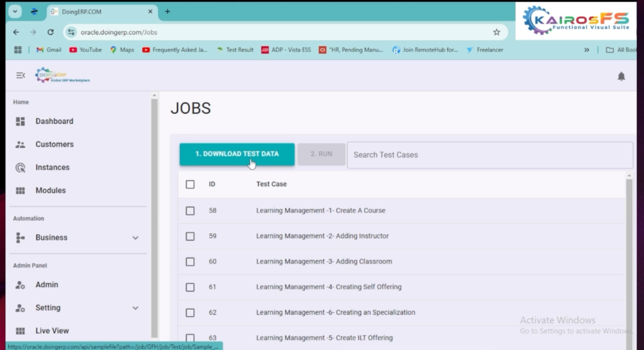Click the Admin gear-person icon

20,285
